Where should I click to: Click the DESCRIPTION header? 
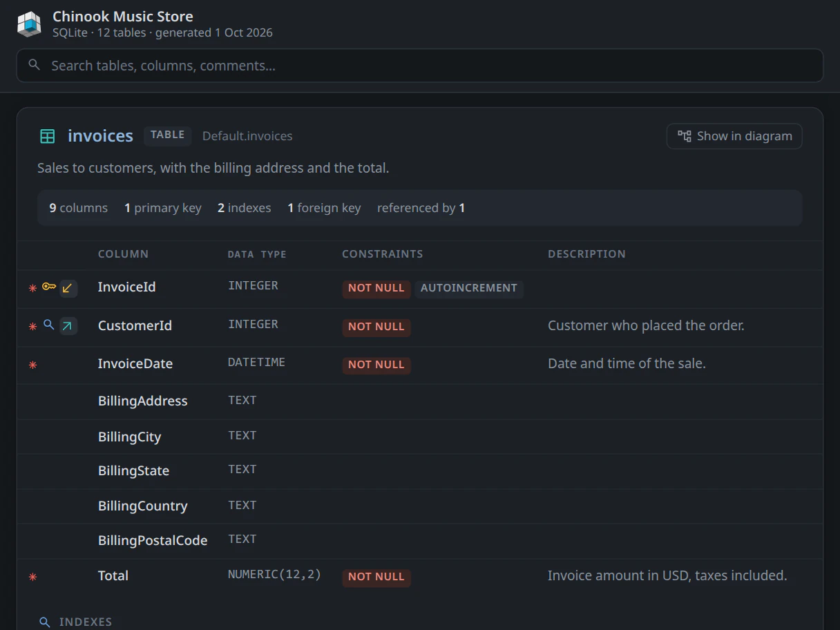[x=587, y=254]
